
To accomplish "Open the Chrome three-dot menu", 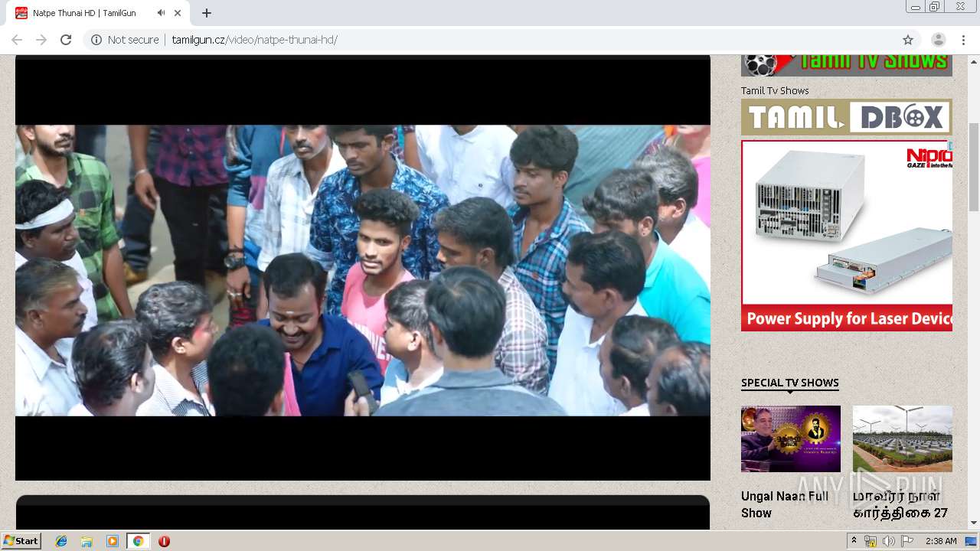I will pos(963,40).
